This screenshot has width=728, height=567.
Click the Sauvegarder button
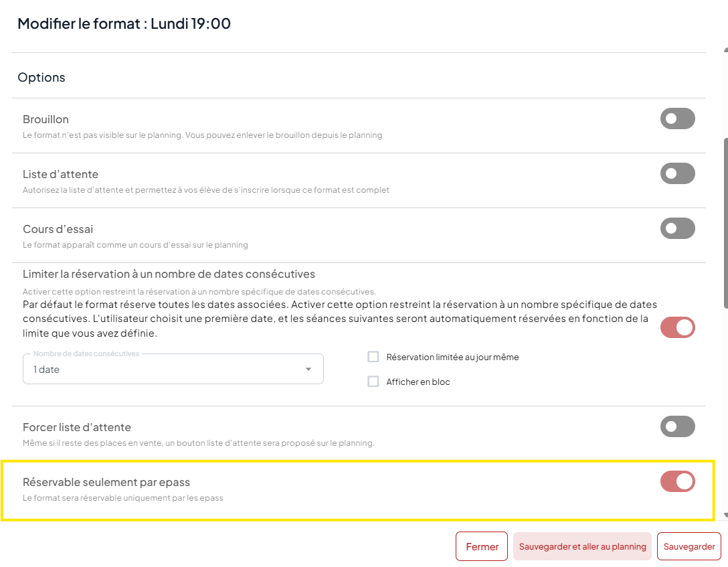689,546
